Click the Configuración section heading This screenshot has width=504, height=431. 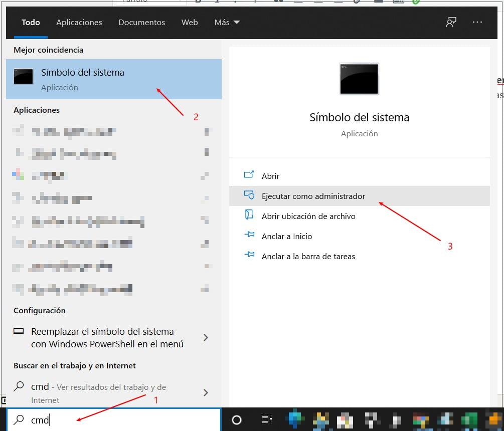pyautogui.click(x=40, y=311)
